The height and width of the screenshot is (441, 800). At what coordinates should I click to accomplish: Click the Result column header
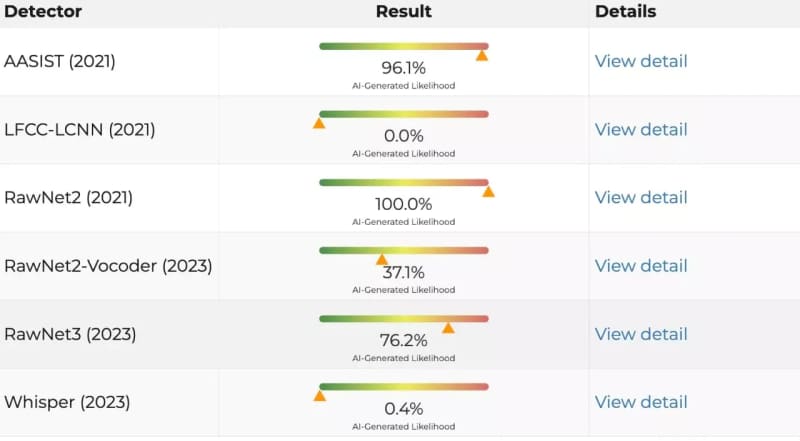pos(404,12)
